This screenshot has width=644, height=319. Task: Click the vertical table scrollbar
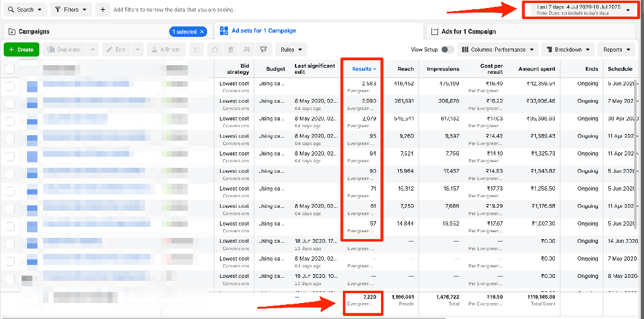(x=638, y=164)
